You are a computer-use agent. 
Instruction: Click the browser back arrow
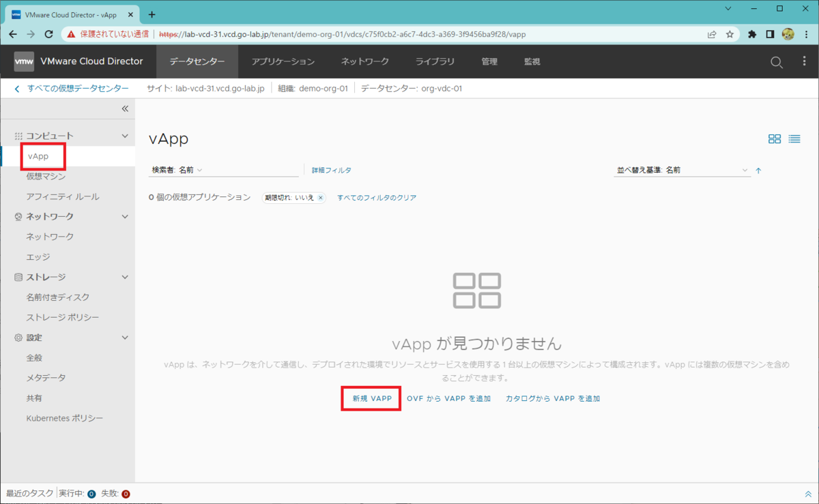[x=14, y=34]
